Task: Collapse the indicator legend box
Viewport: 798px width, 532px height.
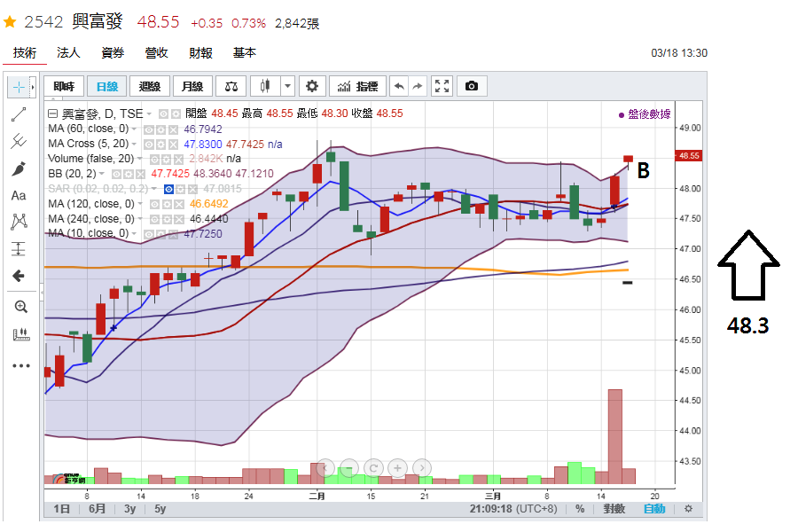Action: point(52,113)
